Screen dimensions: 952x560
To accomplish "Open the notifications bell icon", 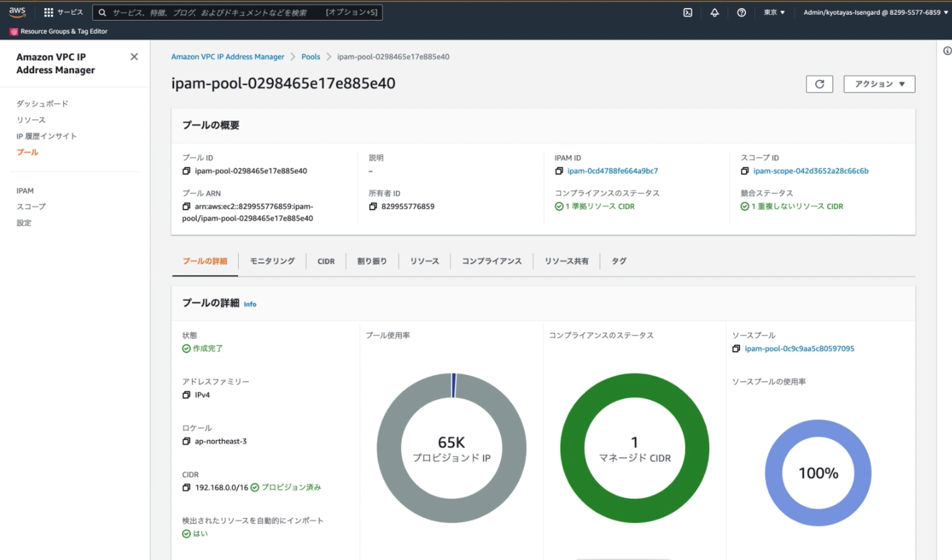I will tap(715, 12).
